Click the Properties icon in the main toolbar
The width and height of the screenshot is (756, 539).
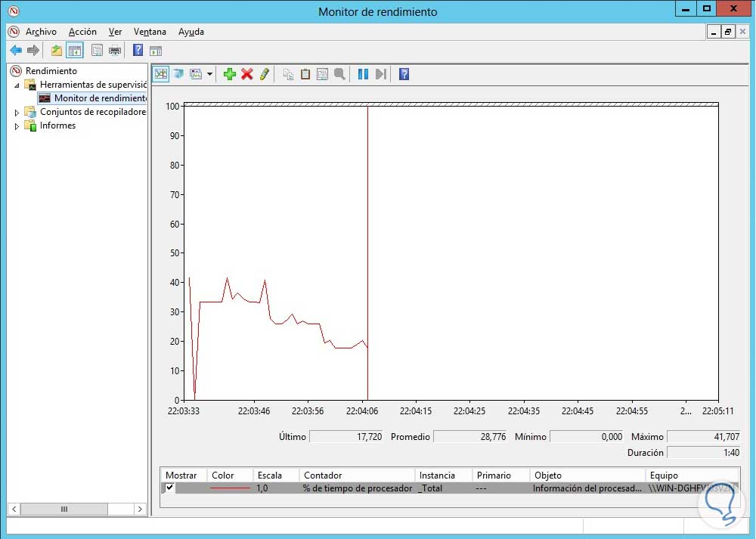97,50
